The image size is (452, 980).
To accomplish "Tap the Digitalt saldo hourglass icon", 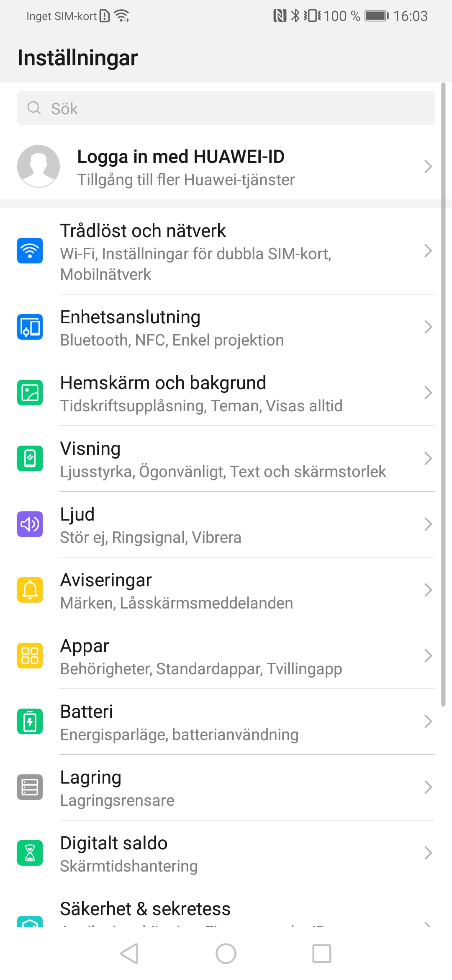I will coord(30,853).
